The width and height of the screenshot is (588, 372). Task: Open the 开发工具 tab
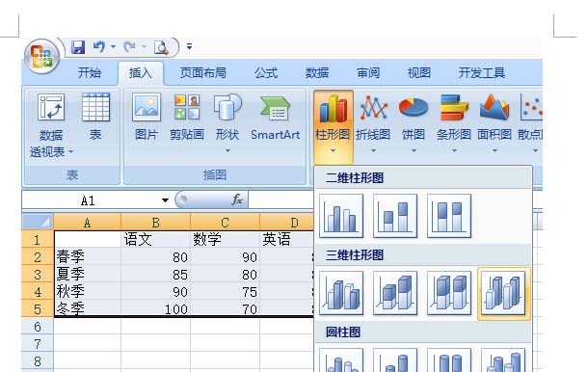482,72
